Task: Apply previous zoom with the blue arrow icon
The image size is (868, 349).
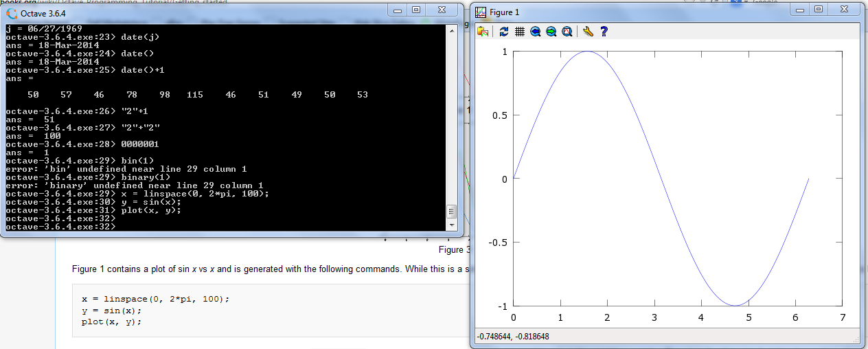Action: pos(536,32)
